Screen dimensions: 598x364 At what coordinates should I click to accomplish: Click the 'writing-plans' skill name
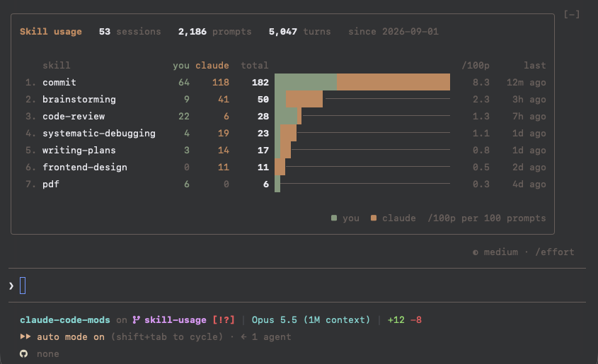[x=79, y=150]
